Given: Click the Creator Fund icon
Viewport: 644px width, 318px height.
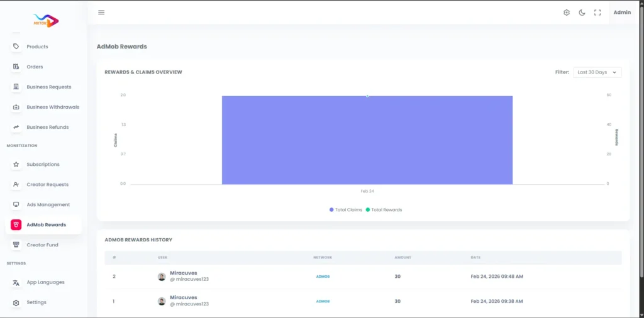Looking at the screenshot, I should tap(16, 245).
